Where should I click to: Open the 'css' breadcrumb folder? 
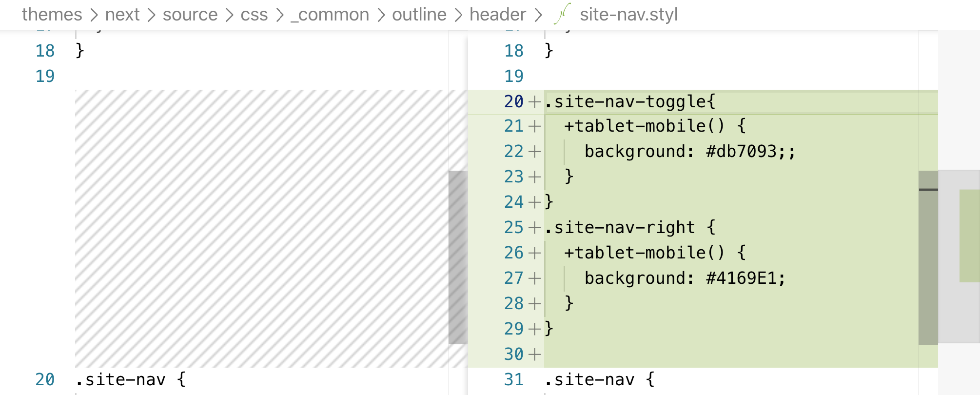pyautogui.click(x=254, y=15)
